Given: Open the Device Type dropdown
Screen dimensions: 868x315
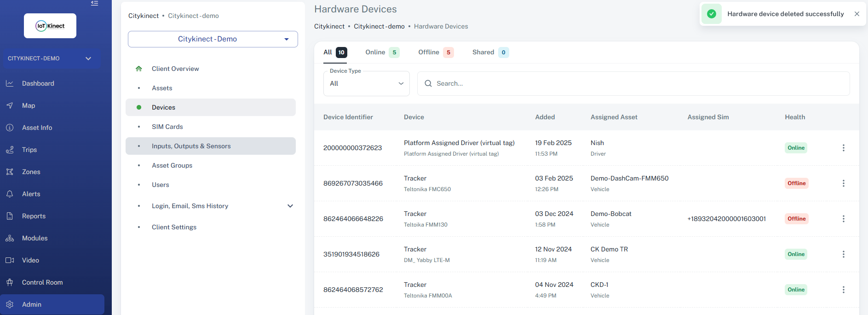Looking at the screenshot, I should tap(366, 83).
